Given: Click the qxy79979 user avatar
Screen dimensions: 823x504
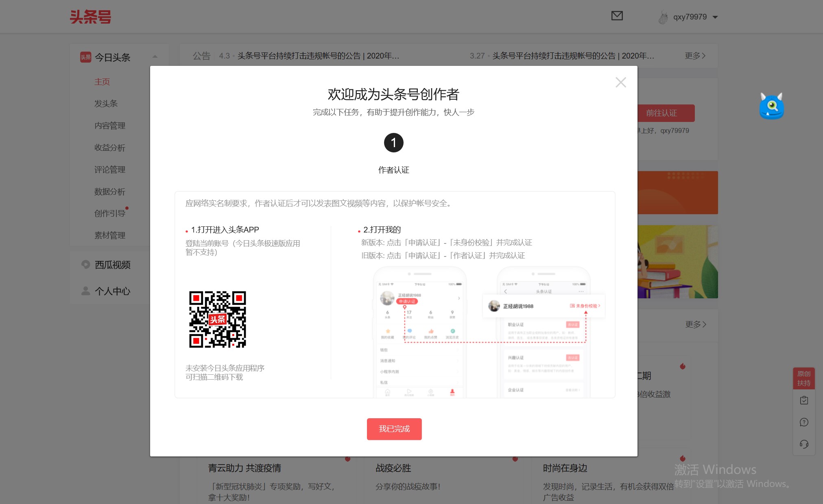Looking at the screenshot, I should tap(664, 17).
